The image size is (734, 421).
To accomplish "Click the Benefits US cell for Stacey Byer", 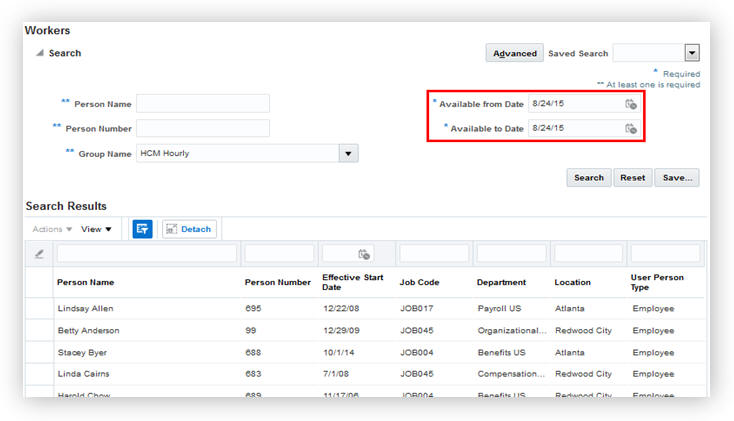I will pyautogui.click(x=501, y=353).
